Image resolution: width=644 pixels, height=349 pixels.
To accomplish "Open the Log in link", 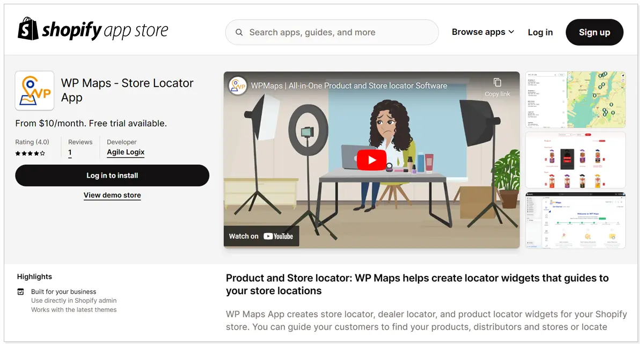I will pos(540,32).
